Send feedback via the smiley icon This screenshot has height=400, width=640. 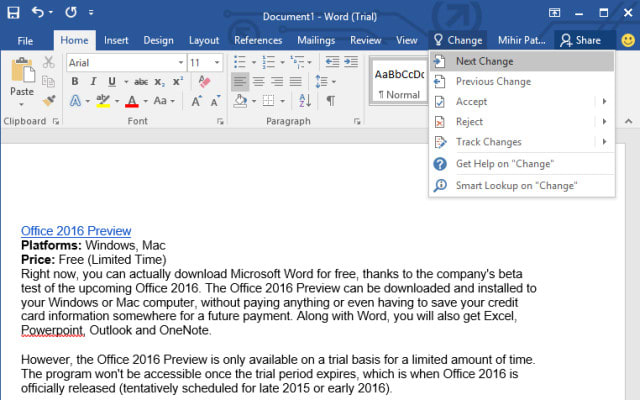628,40
